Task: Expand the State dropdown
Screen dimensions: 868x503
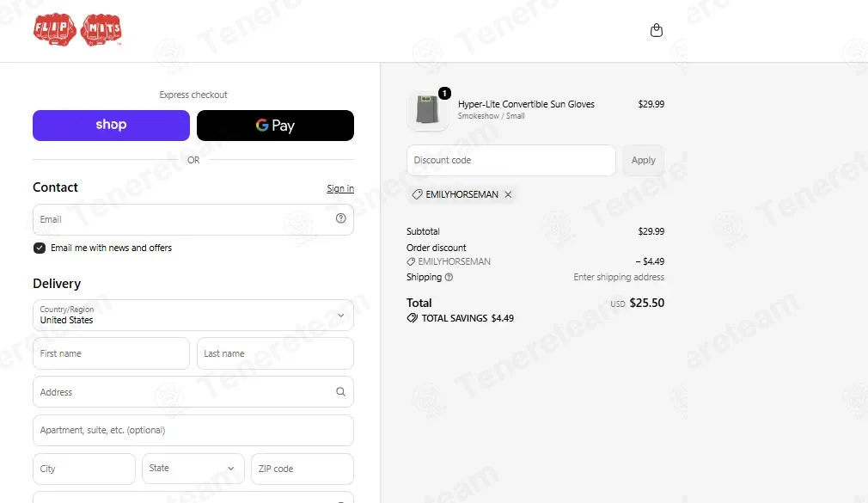Action: tap(193, 468)
